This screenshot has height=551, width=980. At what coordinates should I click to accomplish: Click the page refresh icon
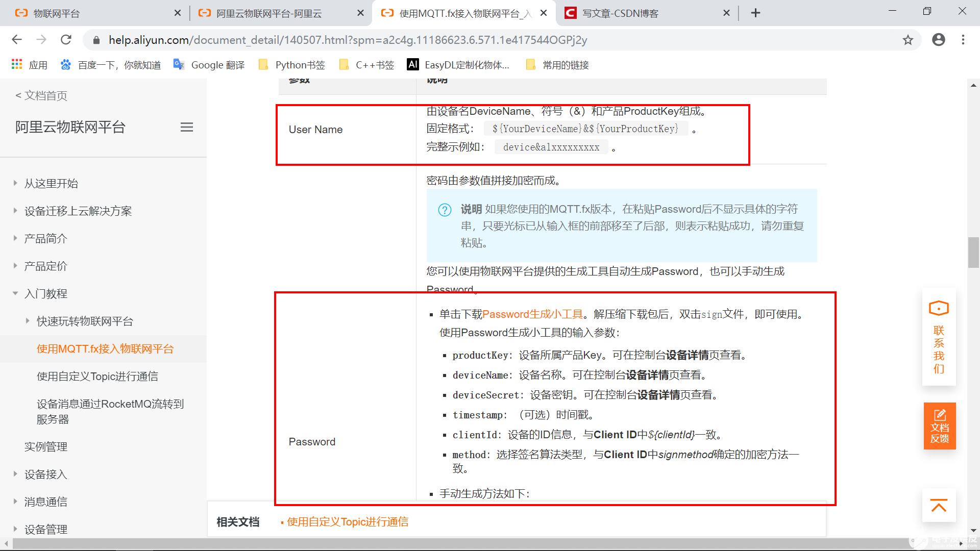66,39
